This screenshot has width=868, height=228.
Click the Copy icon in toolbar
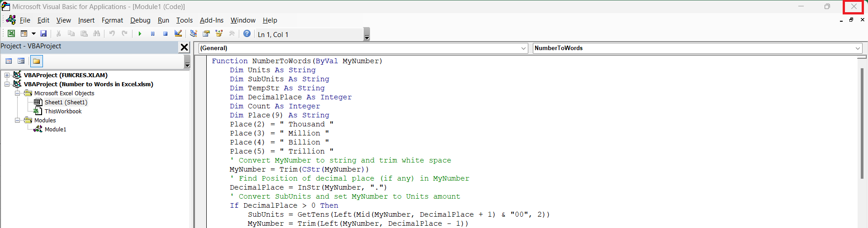coord(71,34)
